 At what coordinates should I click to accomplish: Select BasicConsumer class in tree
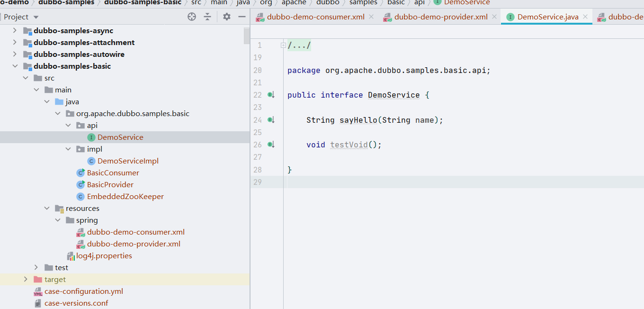pyautogui.click(x=113, y=173)
